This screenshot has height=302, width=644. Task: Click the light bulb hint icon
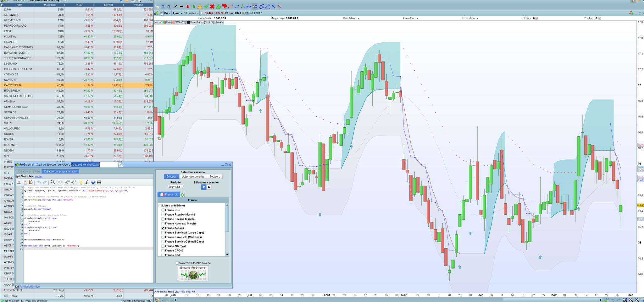pyautogui.click(x=81, y=182)
